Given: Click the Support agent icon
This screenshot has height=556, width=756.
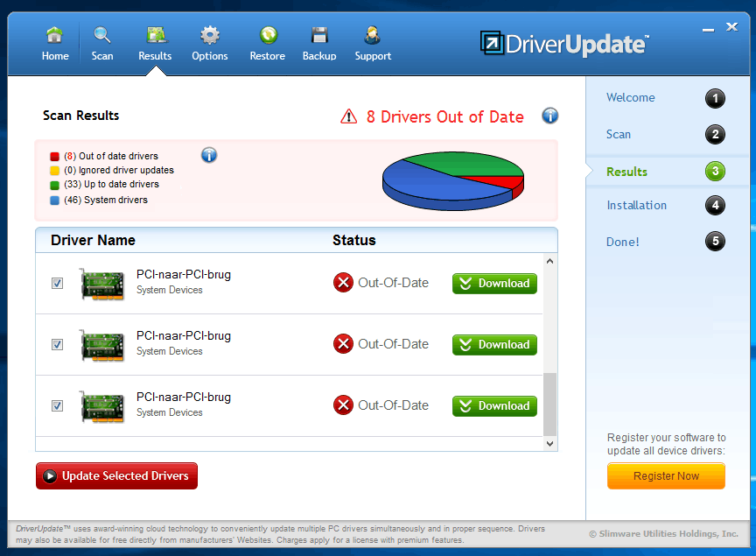Looking at the screenshot, I should pos(372,35).
